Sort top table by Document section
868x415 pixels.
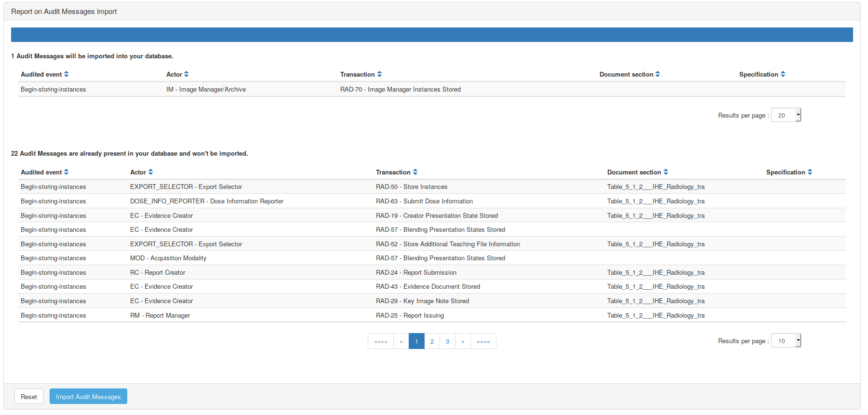pyautogui.click(x=658, y=74)
